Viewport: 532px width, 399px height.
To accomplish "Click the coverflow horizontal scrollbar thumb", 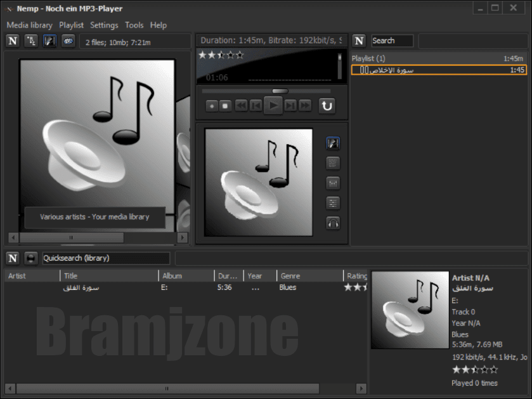I will coord(71,237).
